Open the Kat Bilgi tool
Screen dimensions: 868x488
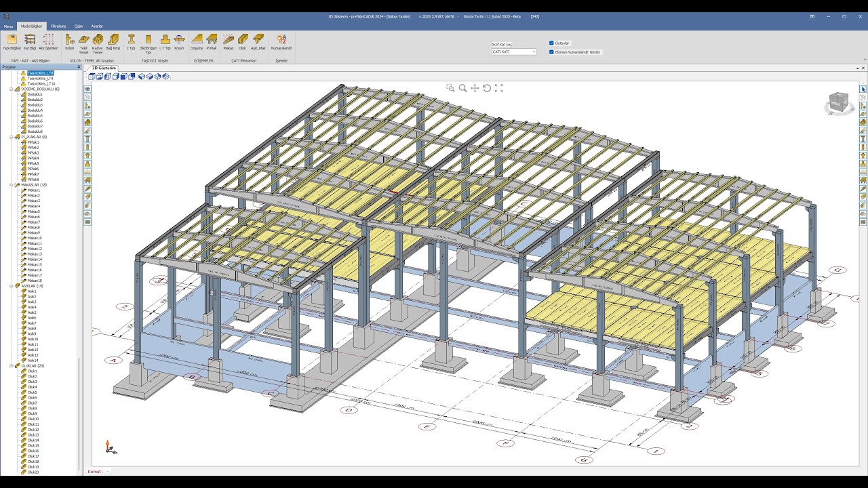coord(30,43)
